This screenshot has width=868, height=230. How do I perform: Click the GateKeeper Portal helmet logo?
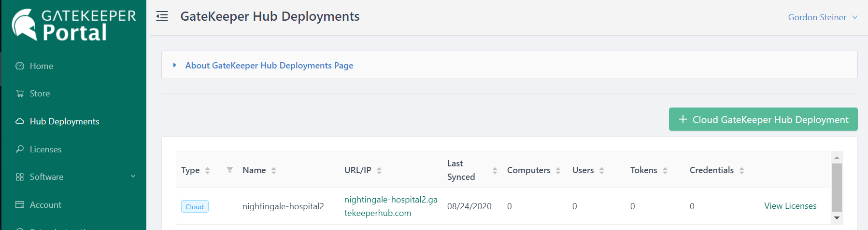24,24
